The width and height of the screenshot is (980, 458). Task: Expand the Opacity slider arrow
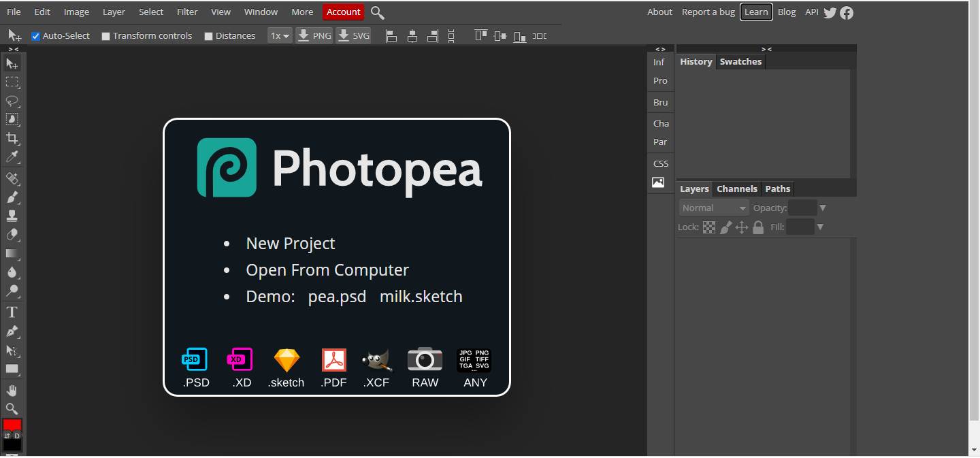click(x=823, y=208)
